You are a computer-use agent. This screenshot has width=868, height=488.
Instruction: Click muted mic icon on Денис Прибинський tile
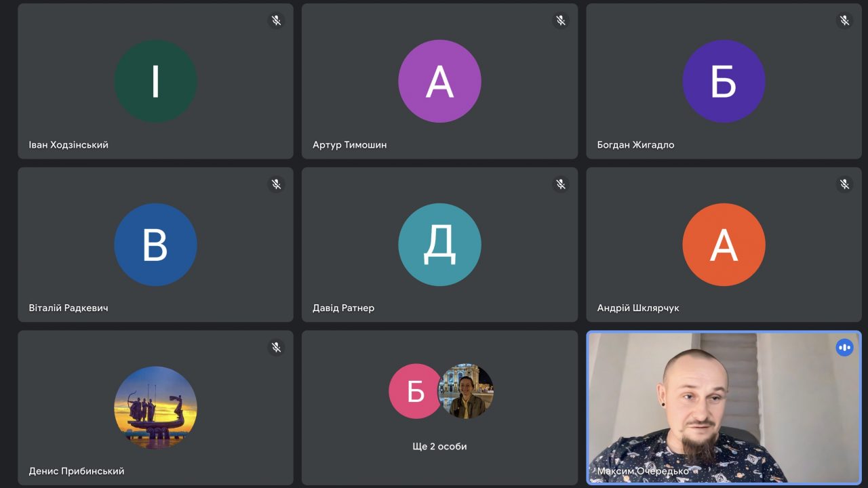pyautogui.click(x=276, y=347)
